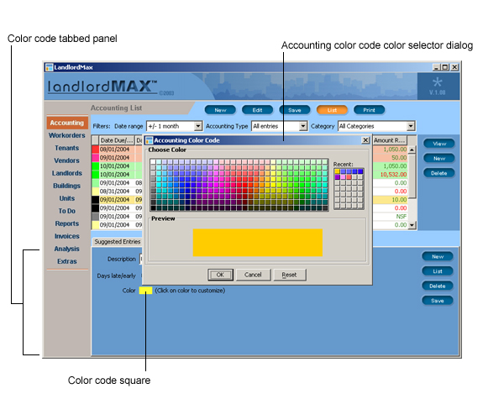
Task: Click the View button beside the list
Action: click(439, 144)
